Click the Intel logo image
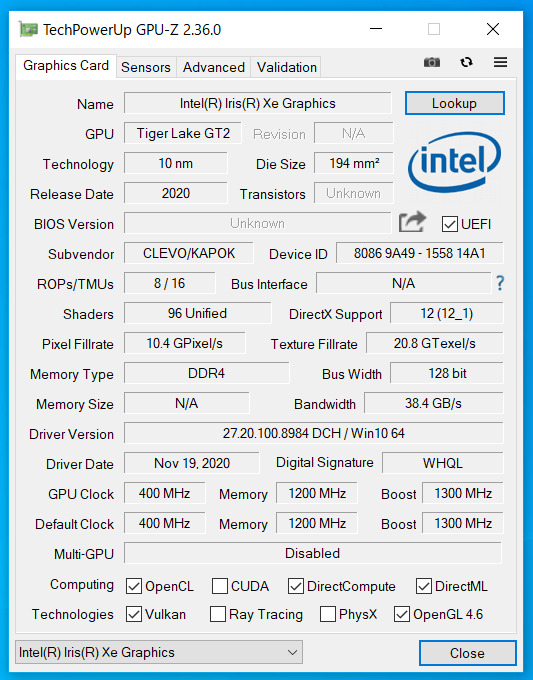 pyautogui.click(x=454, y=162)
